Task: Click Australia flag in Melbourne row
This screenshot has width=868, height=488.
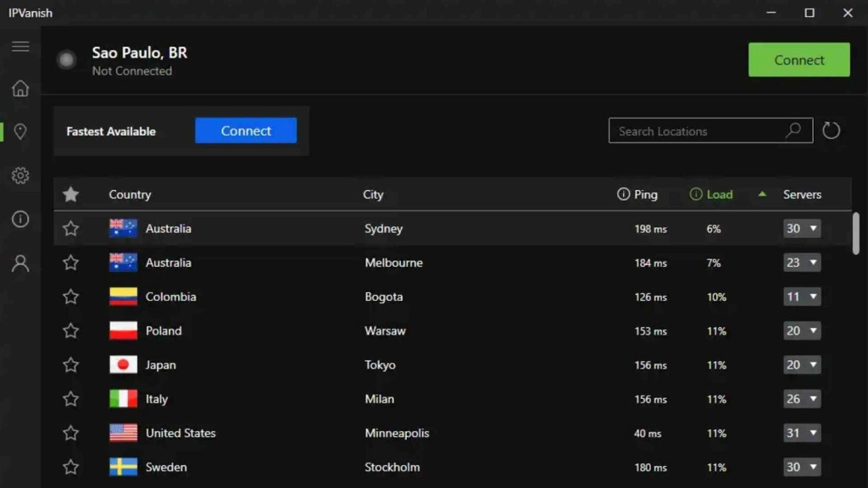Action: [x=123, y=263]
